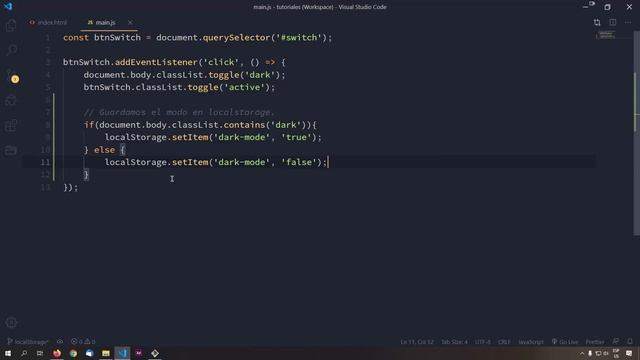Click Ln 11, Col 52 cursor position indicator
Image resolution: width=640 pixels, height=360 pixels.
tap(417, 342)
